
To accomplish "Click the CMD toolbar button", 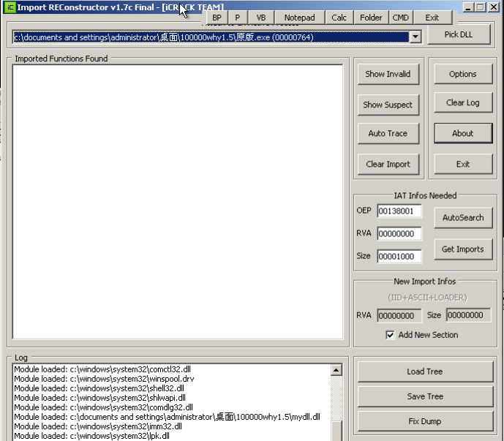I will point(400,18).
